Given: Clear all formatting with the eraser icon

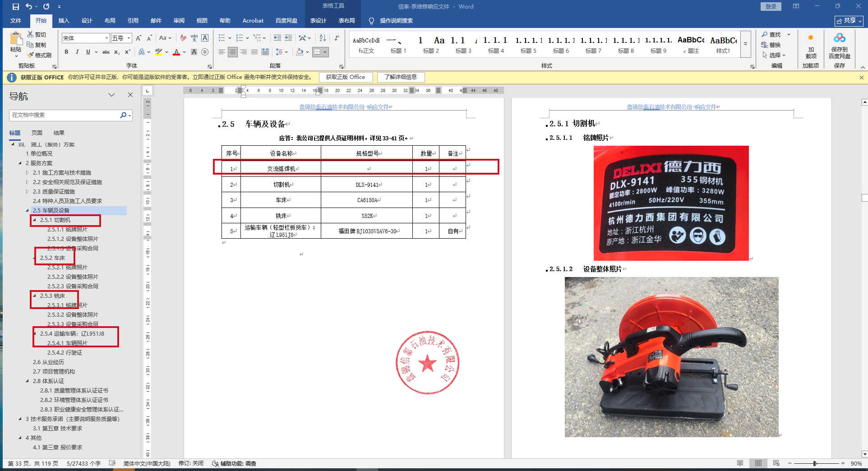Looking at the screenshot, I should pos(183,38).
